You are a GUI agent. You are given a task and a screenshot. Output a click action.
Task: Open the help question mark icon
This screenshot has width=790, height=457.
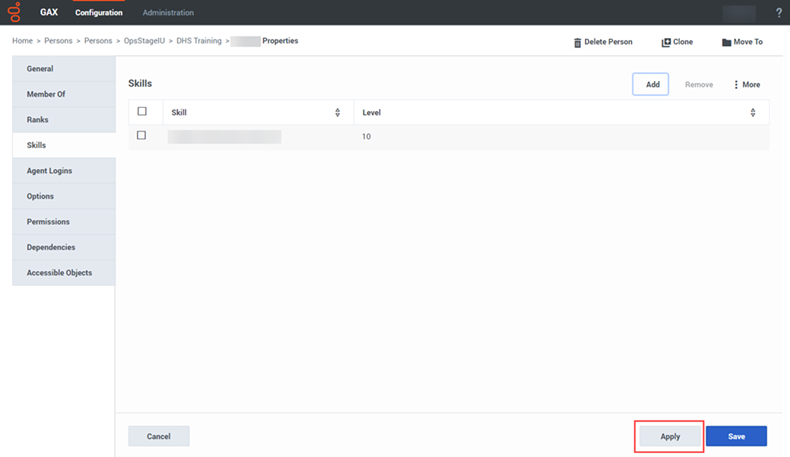tap(779, 13)
